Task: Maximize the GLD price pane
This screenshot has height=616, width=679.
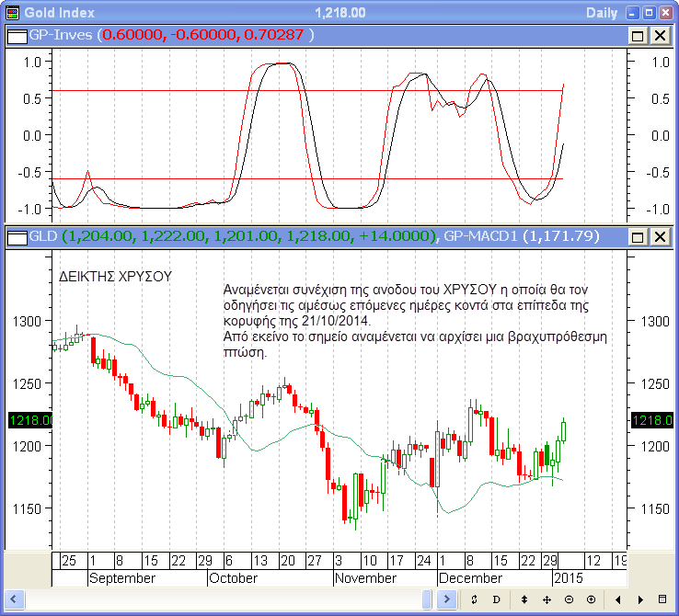Action: coord(638,236)
